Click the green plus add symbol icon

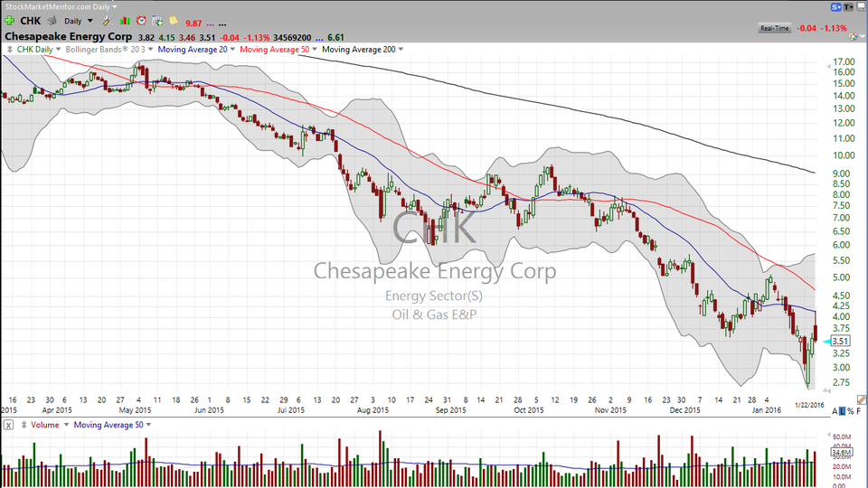pyautogui.click(x=9, y=21)
